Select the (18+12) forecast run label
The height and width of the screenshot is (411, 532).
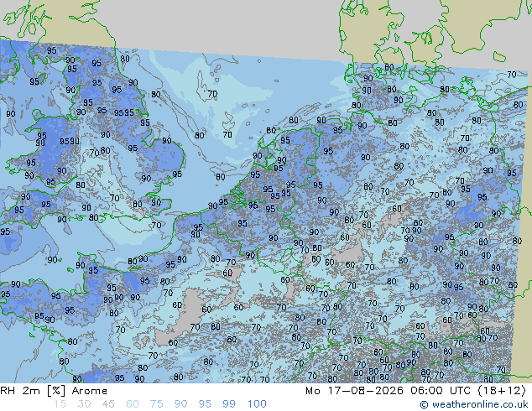tap(502, 391)
